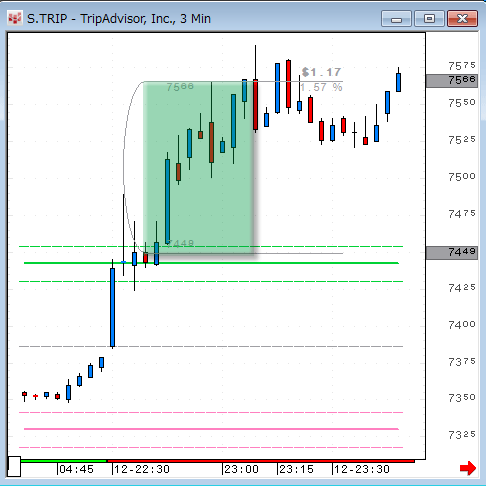
Task: Click the 7500 price axis label
Action: pos(462,177)
